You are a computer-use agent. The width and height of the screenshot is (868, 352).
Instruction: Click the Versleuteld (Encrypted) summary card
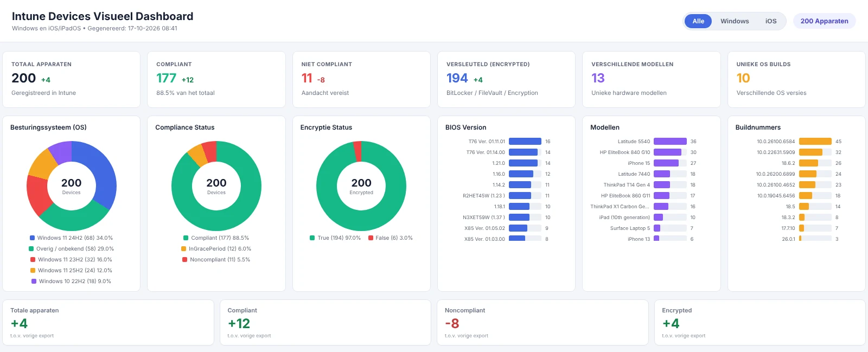[506, 79]
